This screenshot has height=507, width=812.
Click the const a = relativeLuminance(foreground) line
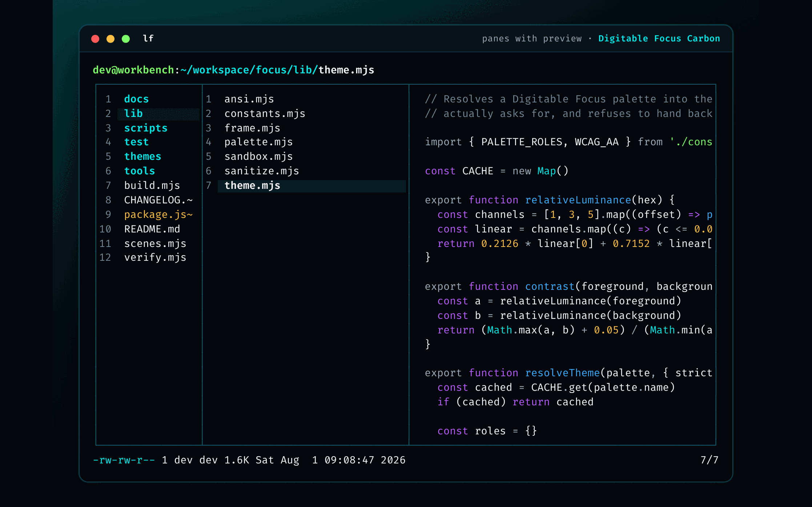pyautogui.click(x=559, y=301)
